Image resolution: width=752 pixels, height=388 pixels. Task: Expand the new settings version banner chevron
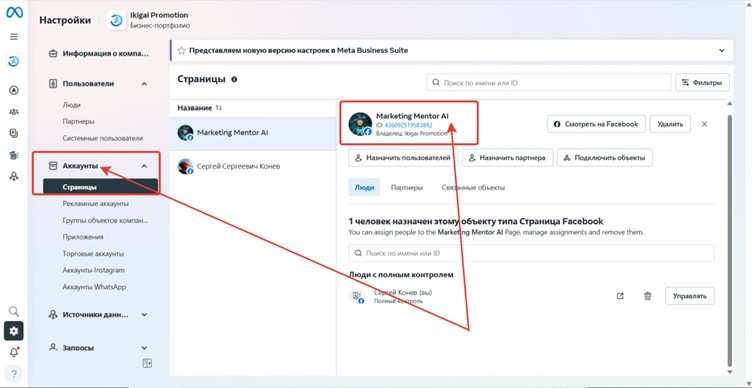722,50
